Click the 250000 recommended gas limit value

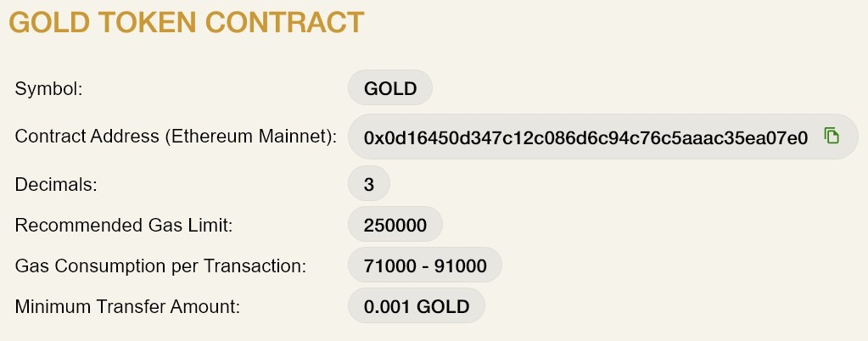(395, 225)
